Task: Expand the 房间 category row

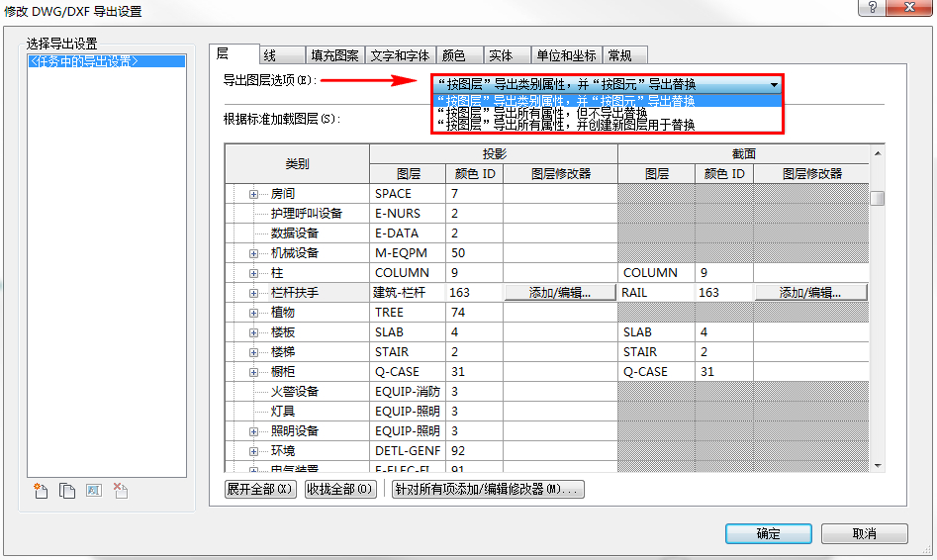Action: pyautogui.click(x=253, y=194)
